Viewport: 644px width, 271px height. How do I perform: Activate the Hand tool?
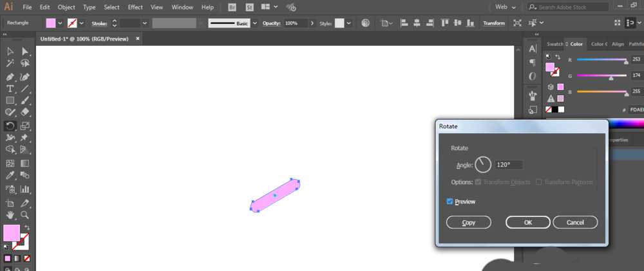click(x=10, y=215)
